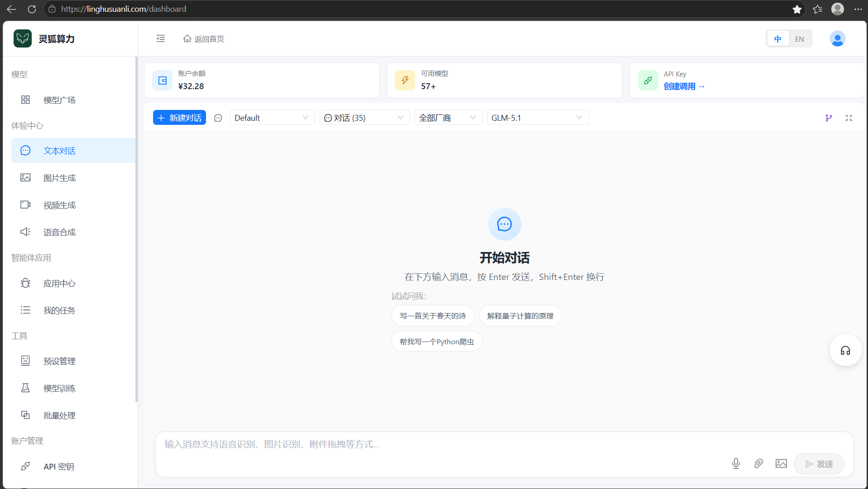
Task: Open 模型训练 in the sidebar
Action: (73, 389)
